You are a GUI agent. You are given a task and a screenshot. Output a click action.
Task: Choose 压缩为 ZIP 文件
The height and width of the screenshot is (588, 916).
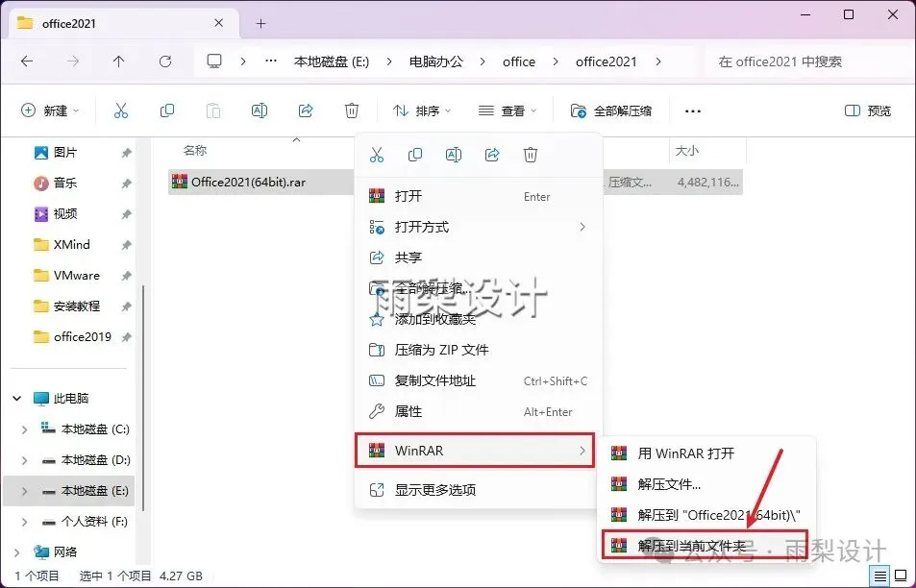point(479,350)
